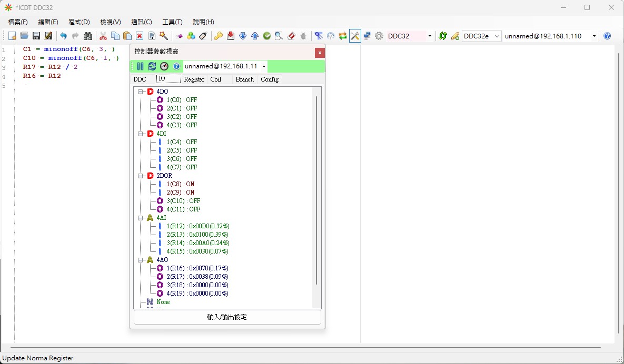Click the clock icon in parameter window
The image size is (624, 364).
(164, 66)
